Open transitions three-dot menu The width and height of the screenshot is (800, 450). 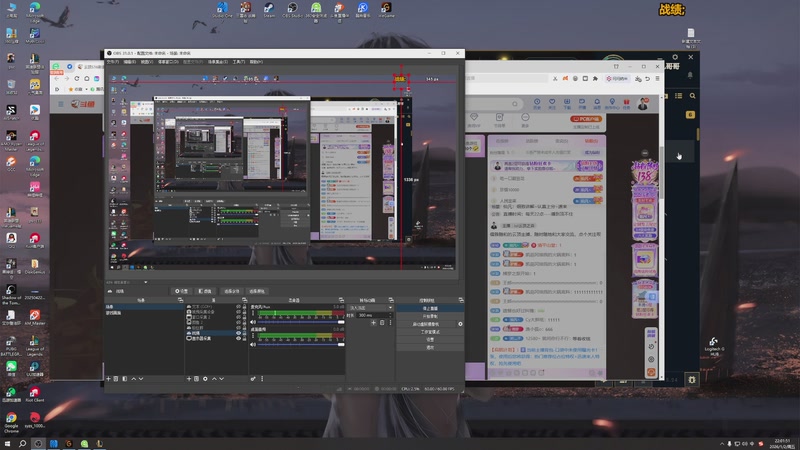point(390,322)
